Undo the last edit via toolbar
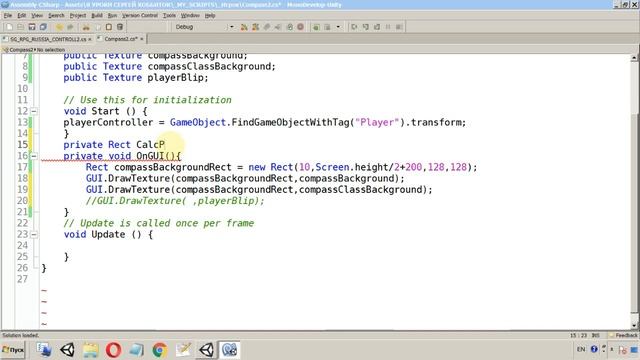The width and height of the screenshot is (640, 360). tap(59, 27)
